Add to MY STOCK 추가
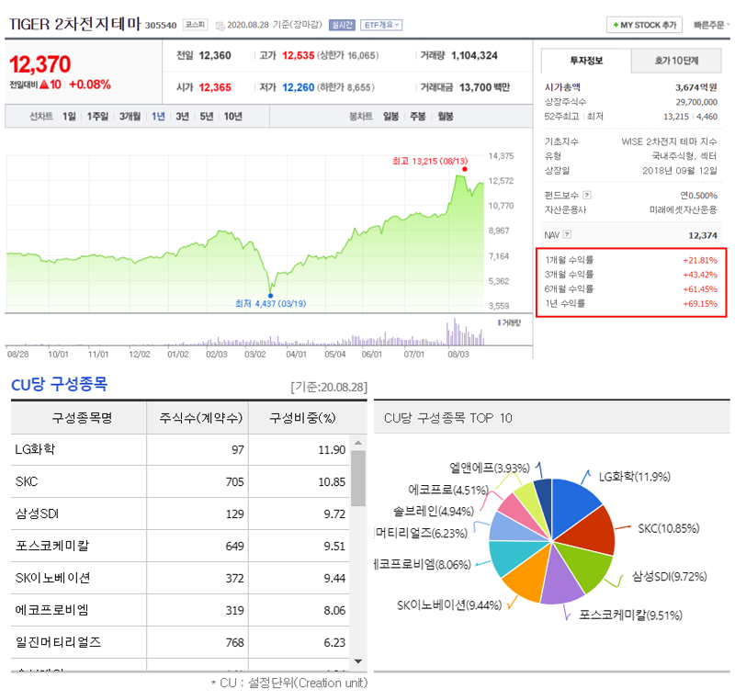735x700 pixels. 644,25
